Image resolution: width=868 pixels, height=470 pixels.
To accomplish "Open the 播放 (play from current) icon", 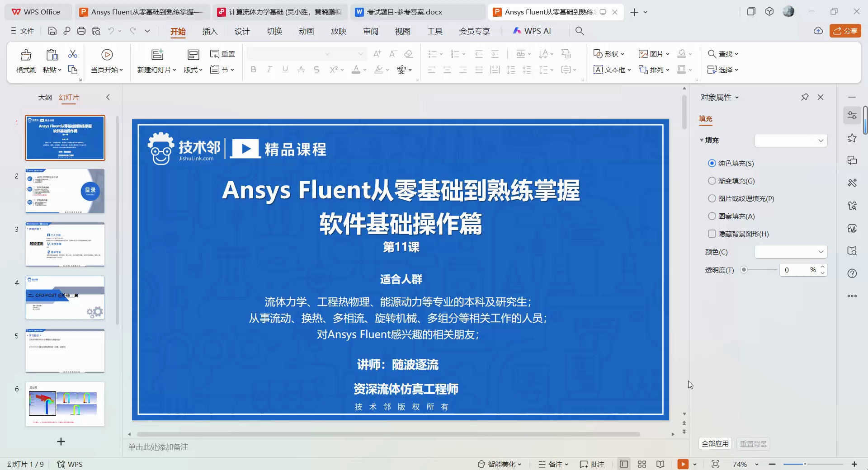I will pyautogui.click(x=107, y=54).
